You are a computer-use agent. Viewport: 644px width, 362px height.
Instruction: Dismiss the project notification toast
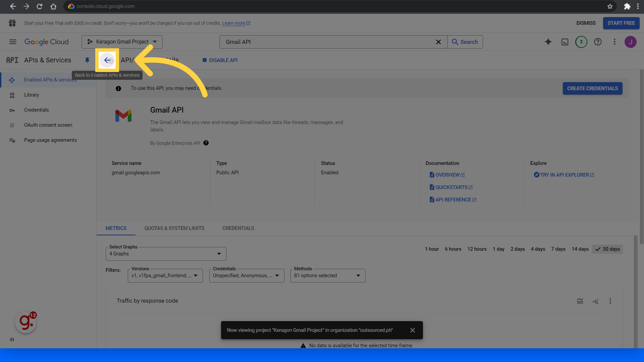point(413,330)
